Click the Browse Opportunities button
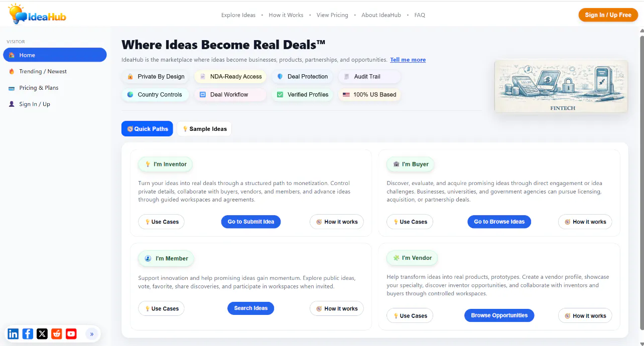The image size is (644, 346). [x=499, y=315]
